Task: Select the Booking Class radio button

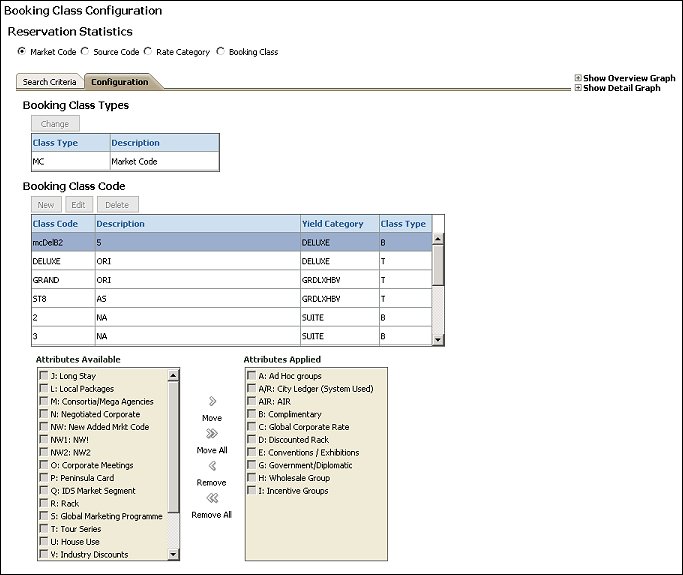Action: click(x=221, y=52)
